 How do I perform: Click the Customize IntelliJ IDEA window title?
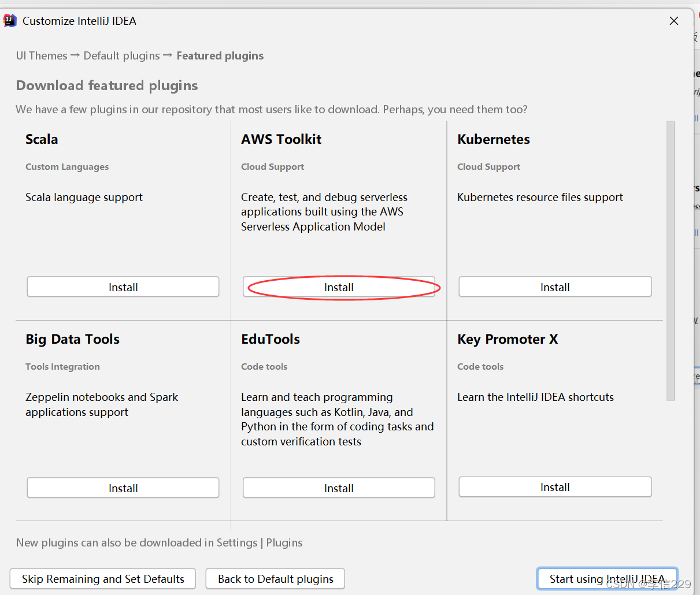(79, 21)
